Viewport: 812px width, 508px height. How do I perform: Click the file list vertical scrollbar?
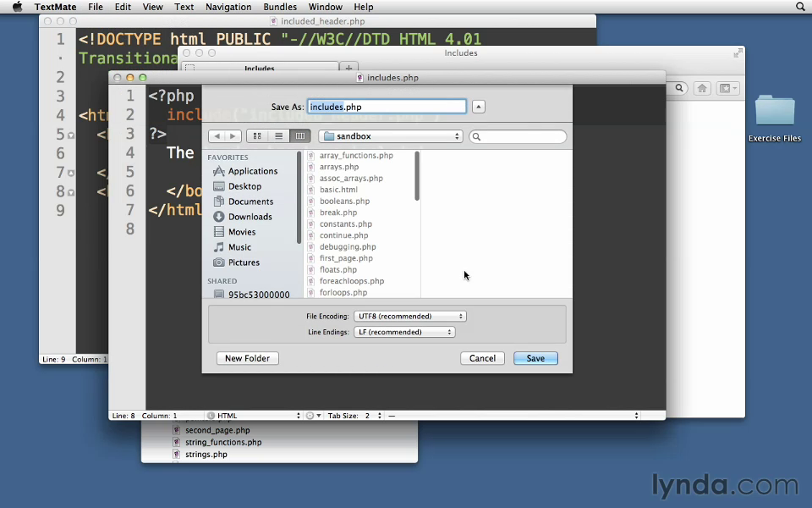pyautogui.click(x=417, y=176)
